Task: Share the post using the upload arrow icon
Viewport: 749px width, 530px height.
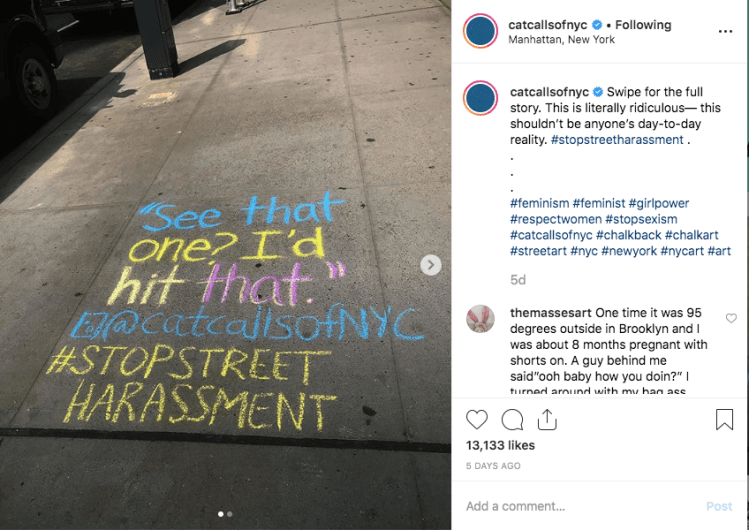Action: 547,420
